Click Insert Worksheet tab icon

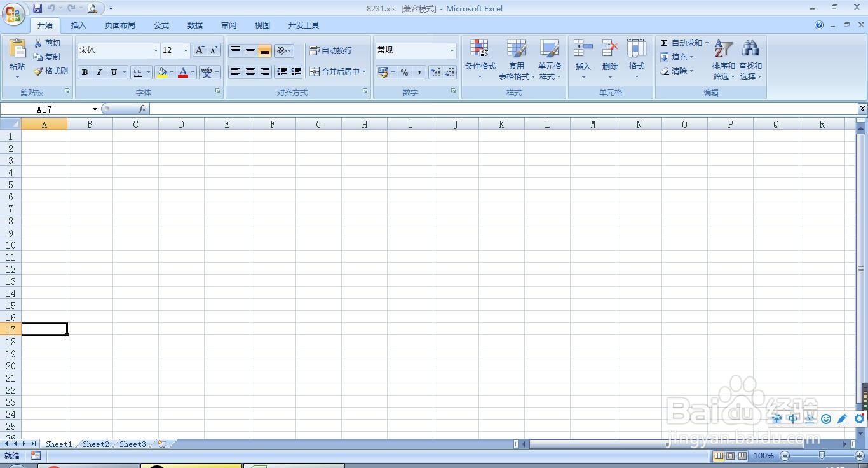point(163,444)
